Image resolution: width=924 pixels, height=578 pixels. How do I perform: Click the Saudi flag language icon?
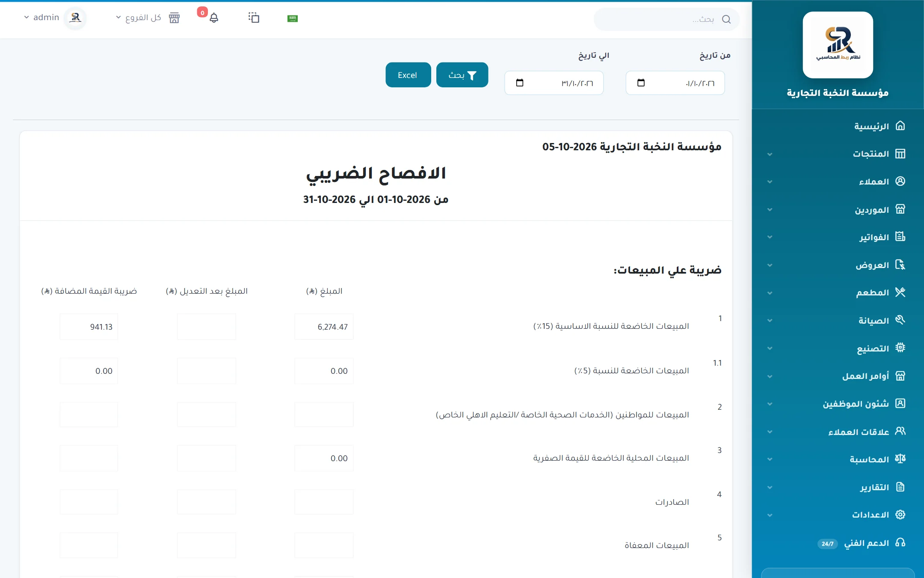(x=293, y=18)
